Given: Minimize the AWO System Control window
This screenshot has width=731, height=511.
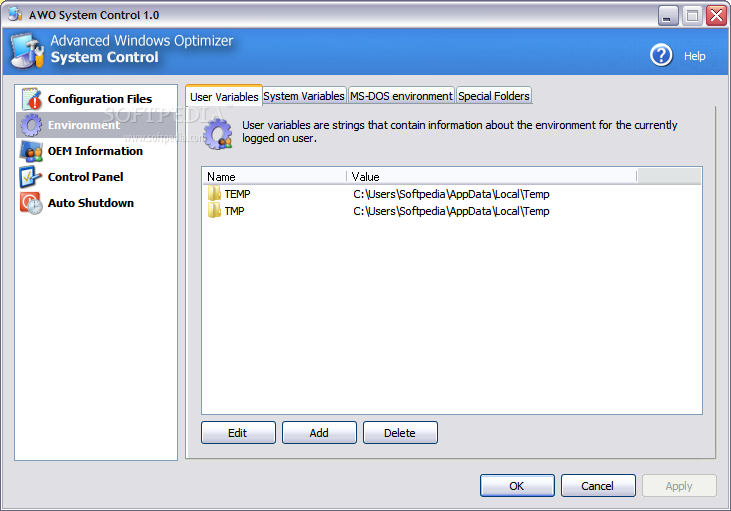Looking at the screenshot, I should [x=668, y=16].
